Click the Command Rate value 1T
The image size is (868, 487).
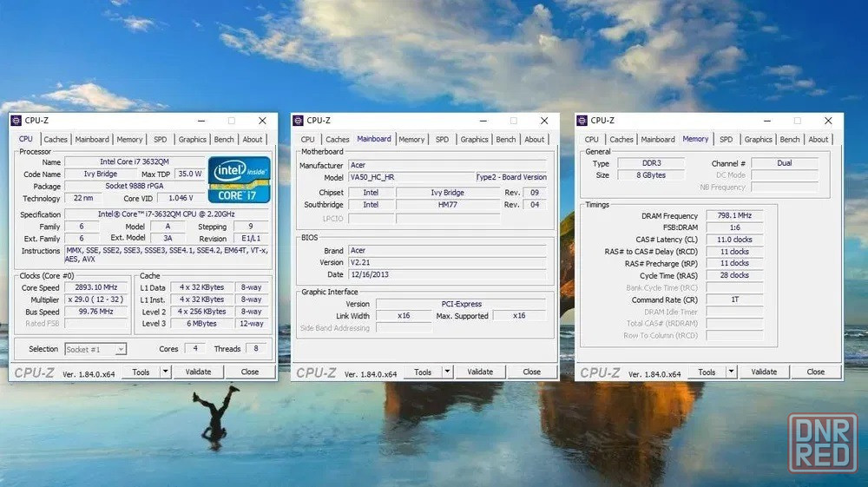coord(734,299)
